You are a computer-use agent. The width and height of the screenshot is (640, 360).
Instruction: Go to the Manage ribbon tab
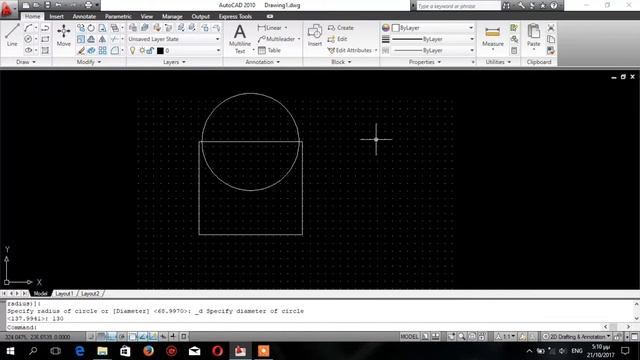click(x=172, y=16)
